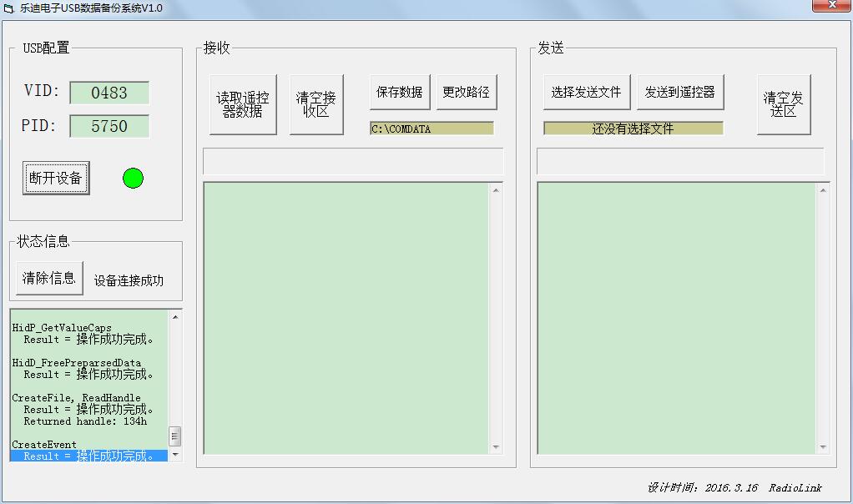Click 清空发送区 to clear send area
853x504 pixels.
[x=784, y=104]
